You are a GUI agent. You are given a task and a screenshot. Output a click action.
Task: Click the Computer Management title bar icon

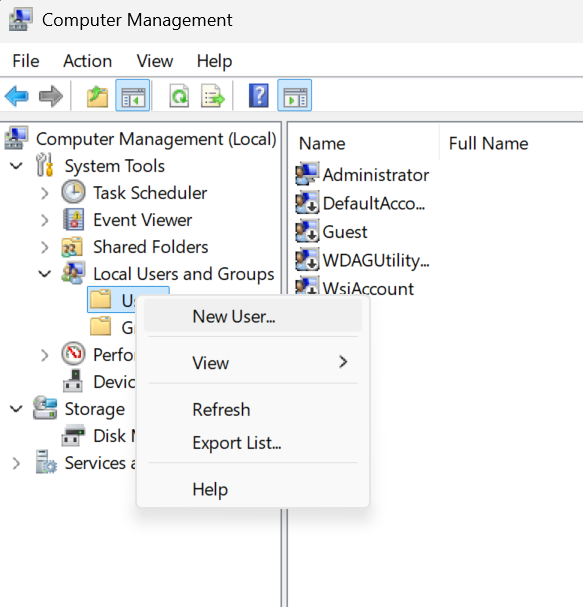[20, 19]
